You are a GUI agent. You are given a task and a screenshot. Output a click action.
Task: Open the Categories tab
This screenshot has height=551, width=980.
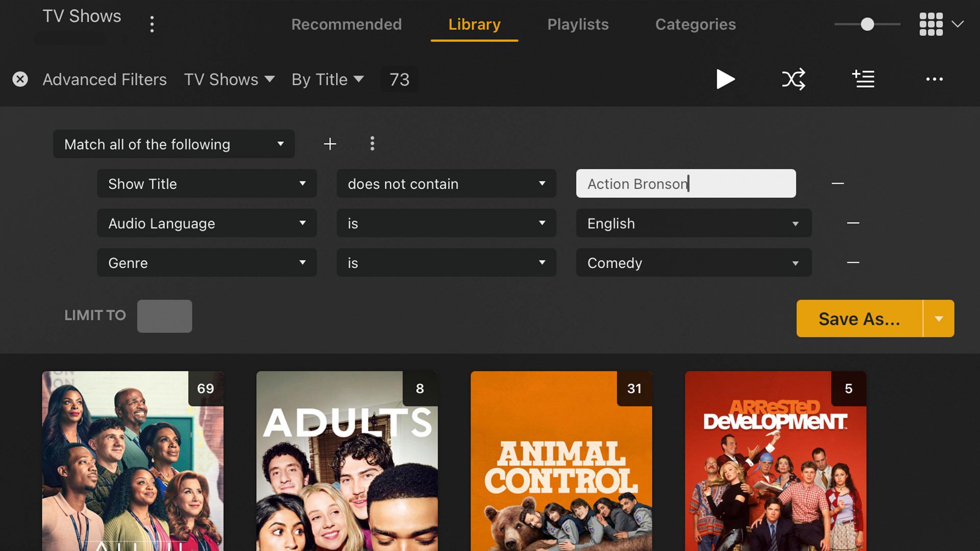tap(695, 24)
